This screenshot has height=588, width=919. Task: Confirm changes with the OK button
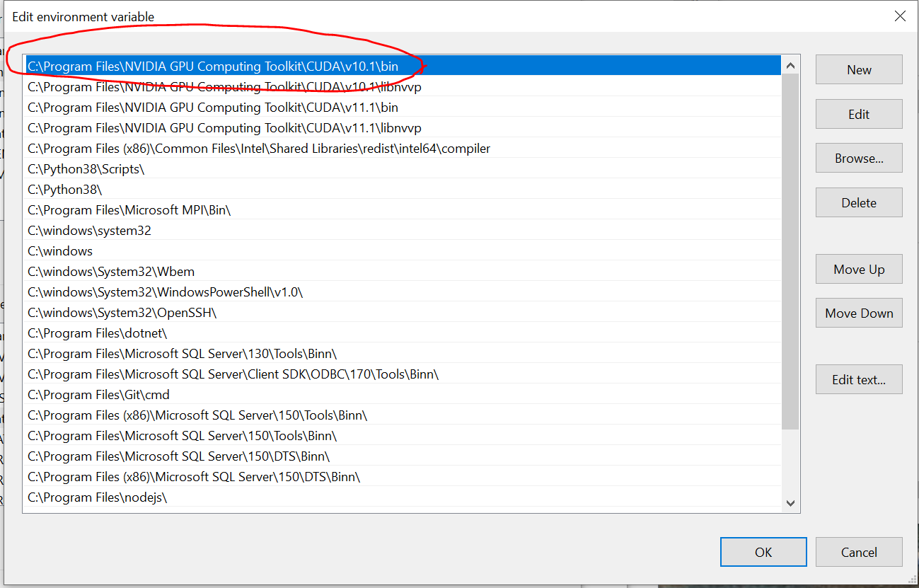tap(763, 552)
